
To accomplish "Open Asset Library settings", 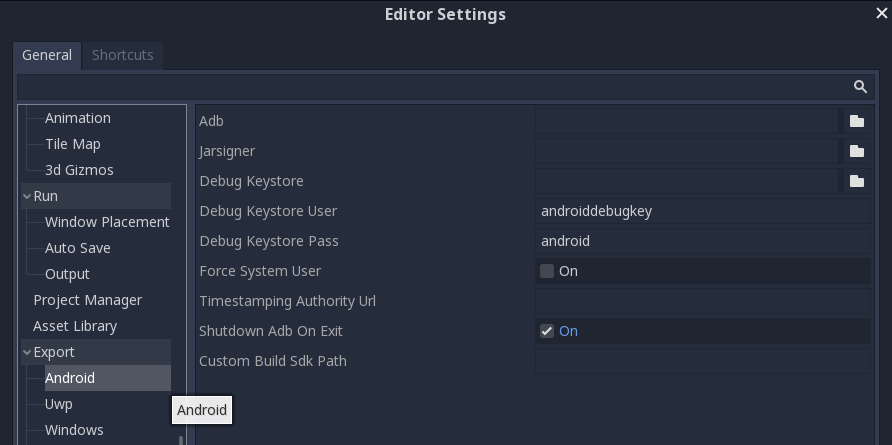I will (75, 326).
